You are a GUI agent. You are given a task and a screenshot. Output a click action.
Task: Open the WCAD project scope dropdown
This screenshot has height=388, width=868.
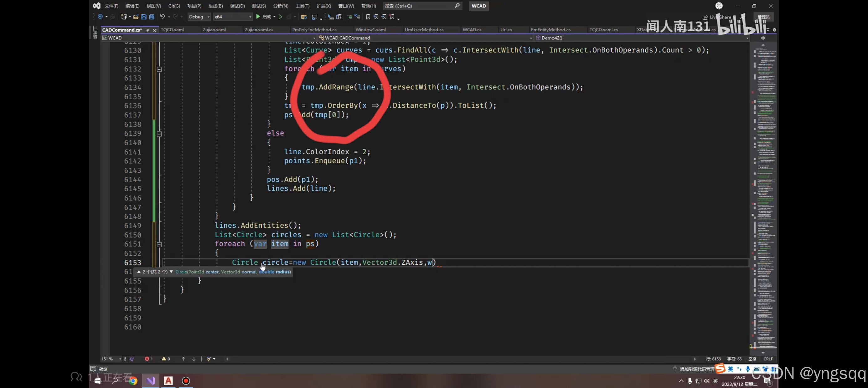tap(209, 38)
